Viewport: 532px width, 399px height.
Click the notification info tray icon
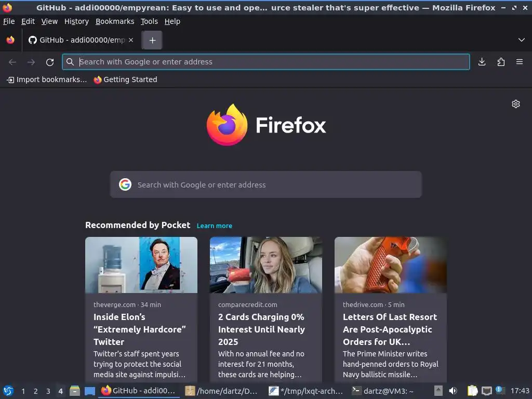coord(500,390)
